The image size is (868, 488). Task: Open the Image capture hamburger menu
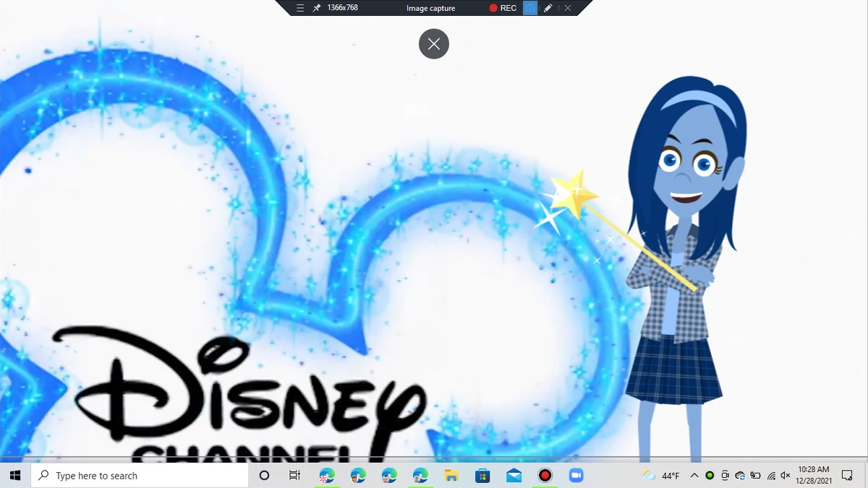[x=299, y=8]
